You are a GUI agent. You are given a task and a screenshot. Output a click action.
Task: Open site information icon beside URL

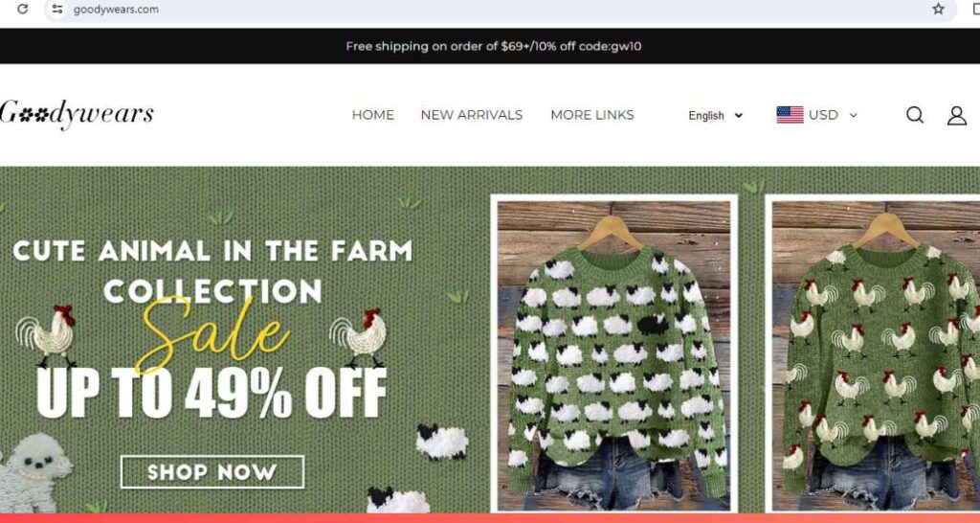(x=56, y=9)
